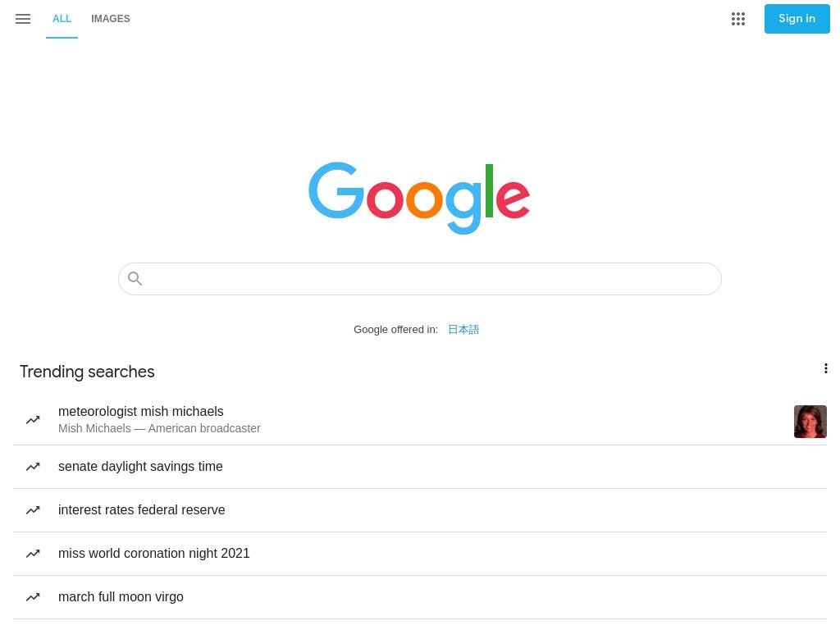Switch to the IMAGES tab

(111, 19)
